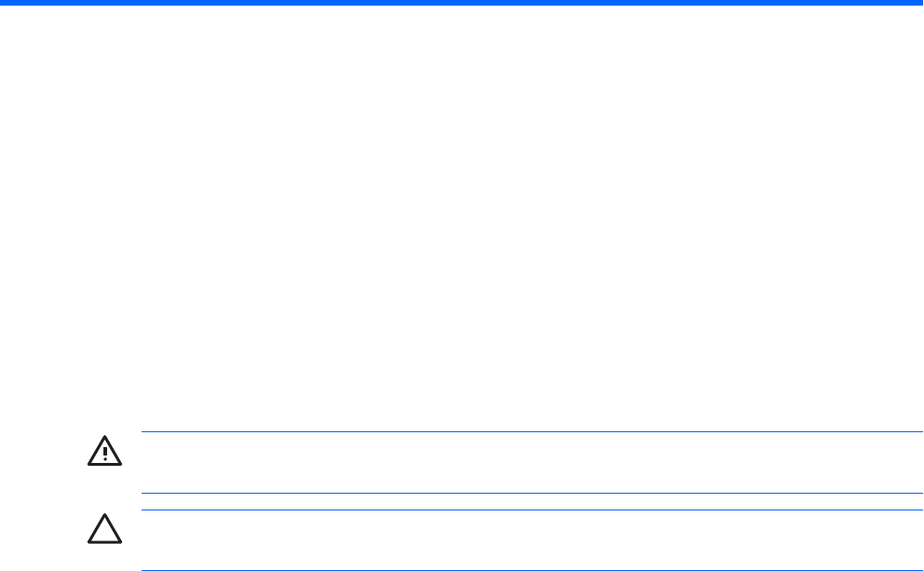Click the blue line above the warning note
The height and width of the screenshot is (571, 924).
532,432
